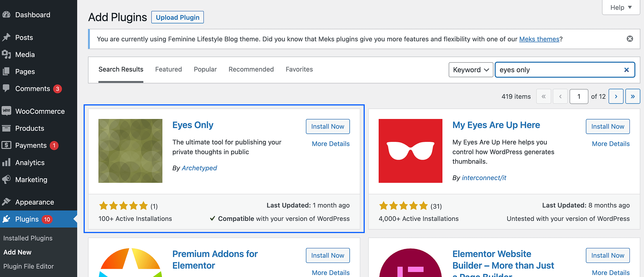Install Premium Addons for Elementor

[328, 255]
